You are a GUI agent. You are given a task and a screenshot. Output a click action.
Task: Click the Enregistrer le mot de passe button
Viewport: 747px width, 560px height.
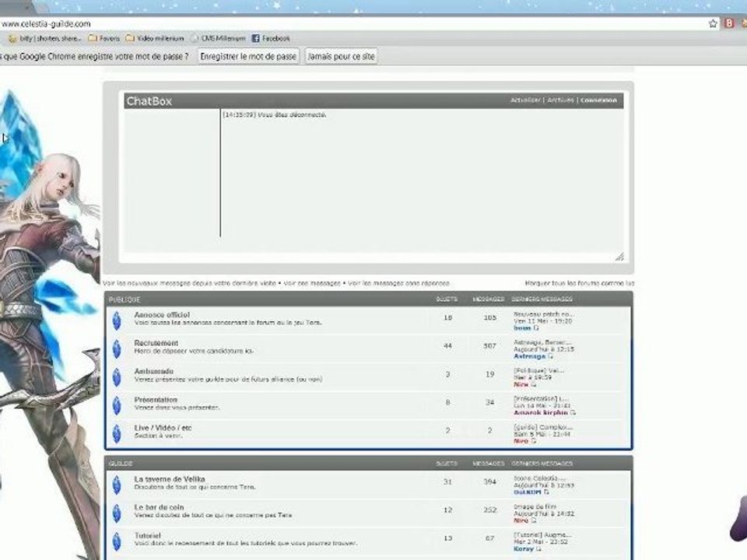coord(248,56)
